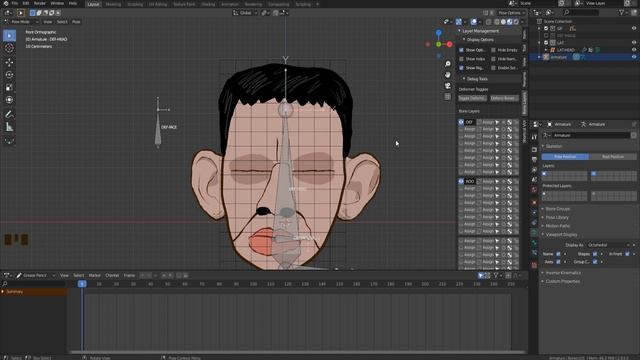This screenshot has height=360, width=640.
Task: Open the Render menu
Action: coord(40,3)
